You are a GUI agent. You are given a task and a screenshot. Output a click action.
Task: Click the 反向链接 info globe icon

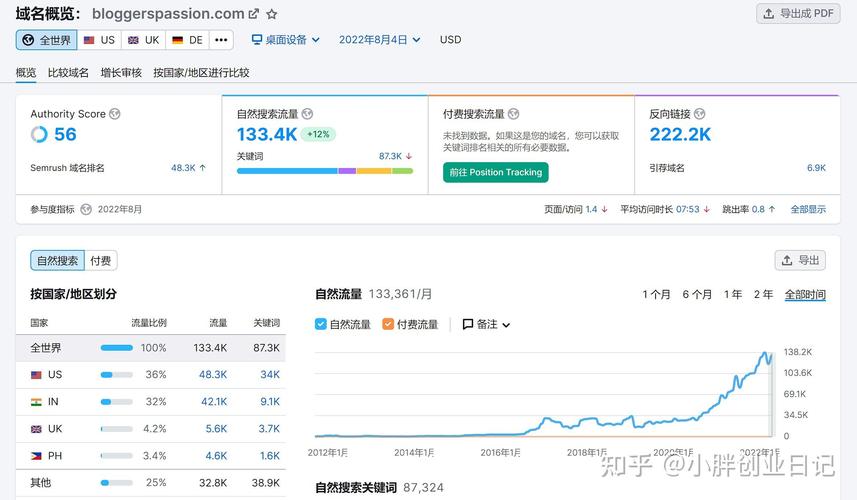pyautogui.click(x=700, y=114)
